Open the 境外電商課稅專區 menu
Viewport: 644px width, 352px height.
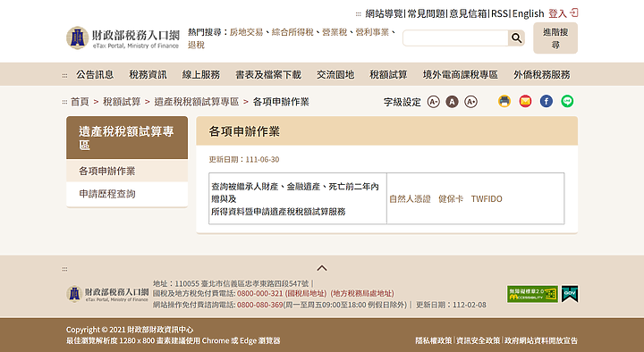point(460,75)
